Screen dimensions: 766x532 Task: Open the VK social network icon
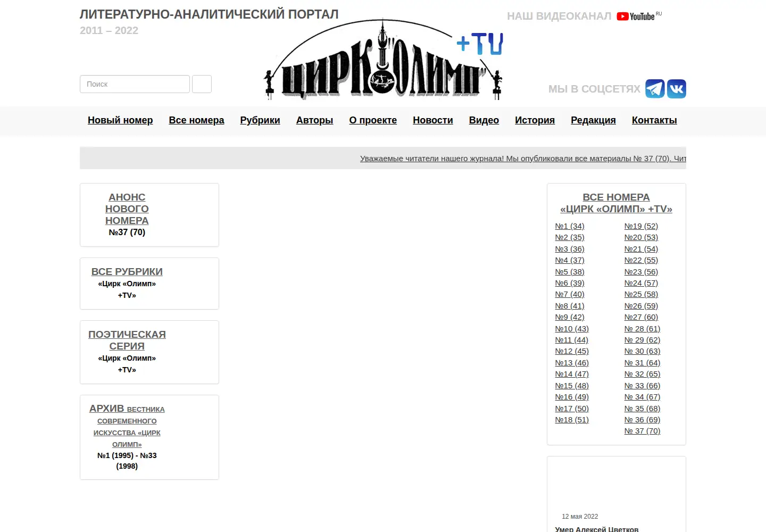point(677,89)
